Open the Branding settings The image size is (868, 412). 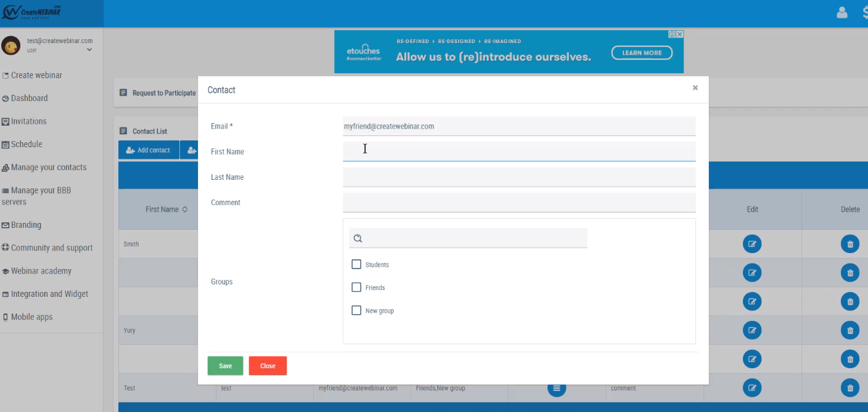(x=27, y=225)
